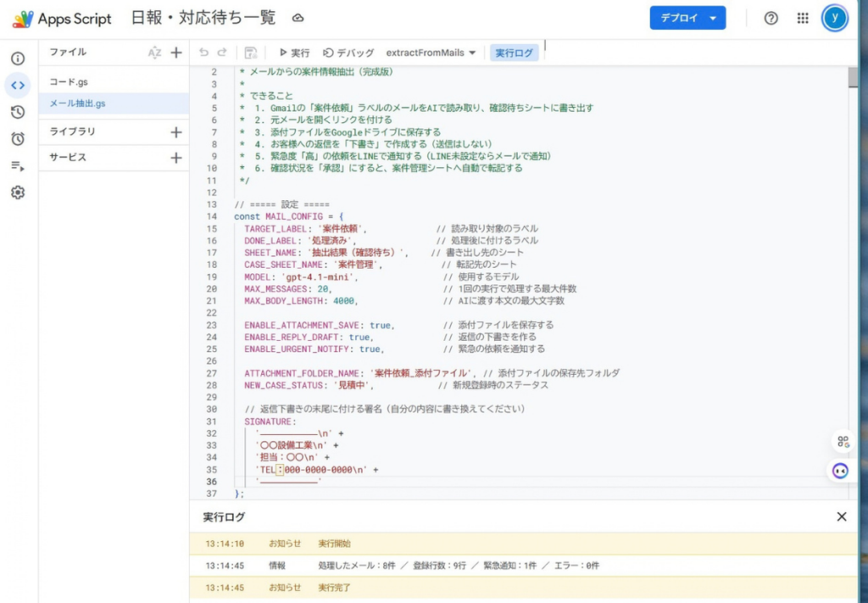Screen dimensions: 868x603
Task: Click the ファイル panel header label
Action: click(68, 52)
